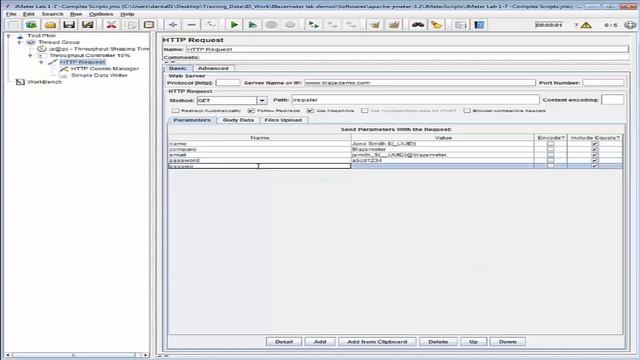Open the Help menu
The image size is (640, 360).
pyautogui.click(x=127, y=14)
